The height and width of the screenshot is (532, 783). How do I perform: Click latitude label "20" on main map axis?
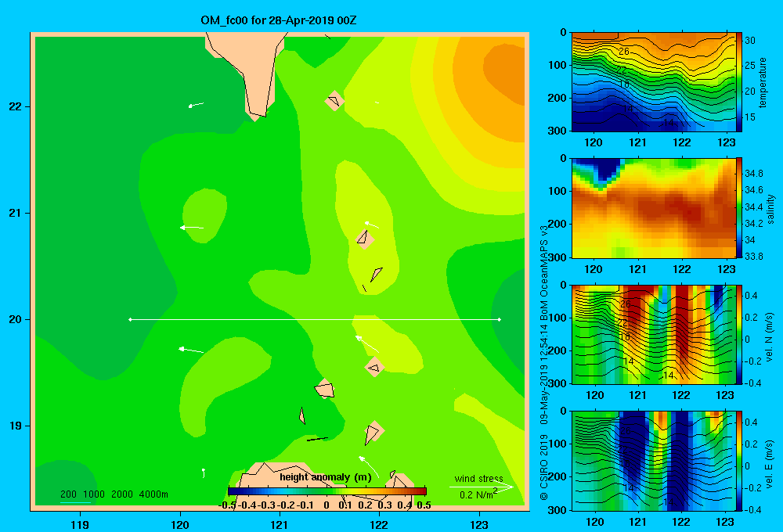pos(16,319)
